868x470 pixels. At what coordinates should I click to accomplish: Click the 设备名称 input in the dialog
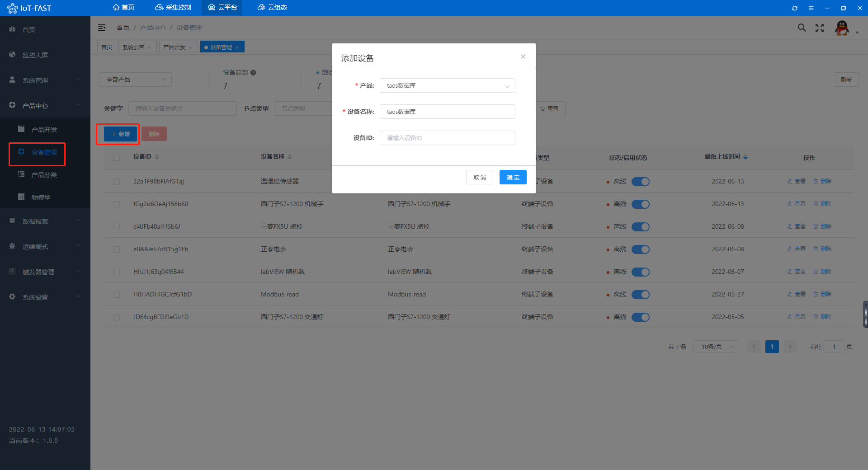click(x=447, y=112)
